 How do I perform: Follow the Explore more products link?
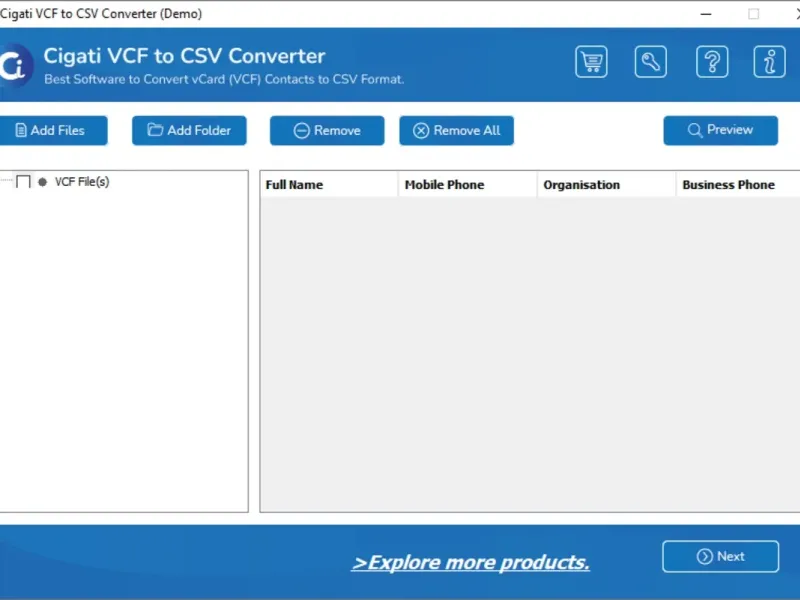click(470, 562)
